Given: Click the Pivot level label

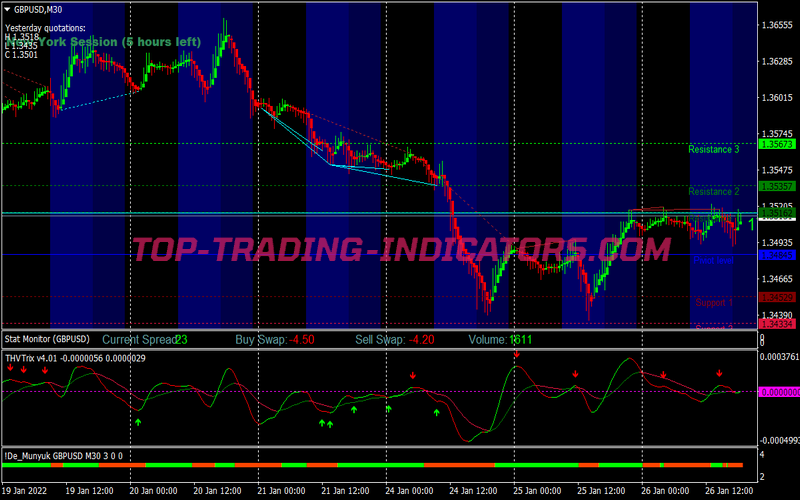Looking at the screenshot, I should (x=713, y=260).
